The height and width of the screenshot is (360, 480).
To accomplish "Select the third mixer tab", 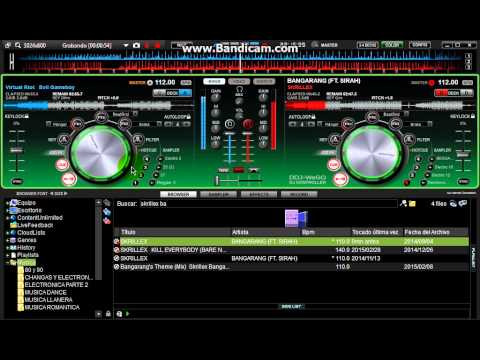I will pyautogui.click(x=264, y=81).
